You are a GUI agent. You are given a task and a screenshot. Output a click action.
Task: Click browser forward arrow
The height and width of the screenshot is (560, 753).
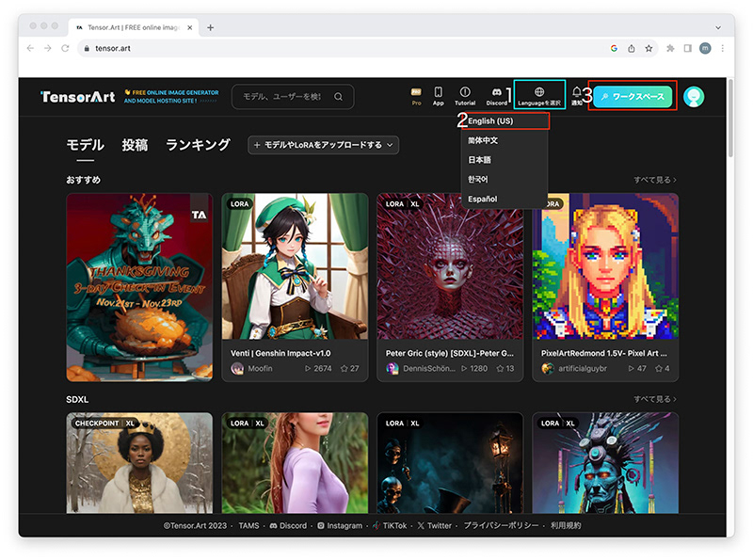[x=48, y=48]
